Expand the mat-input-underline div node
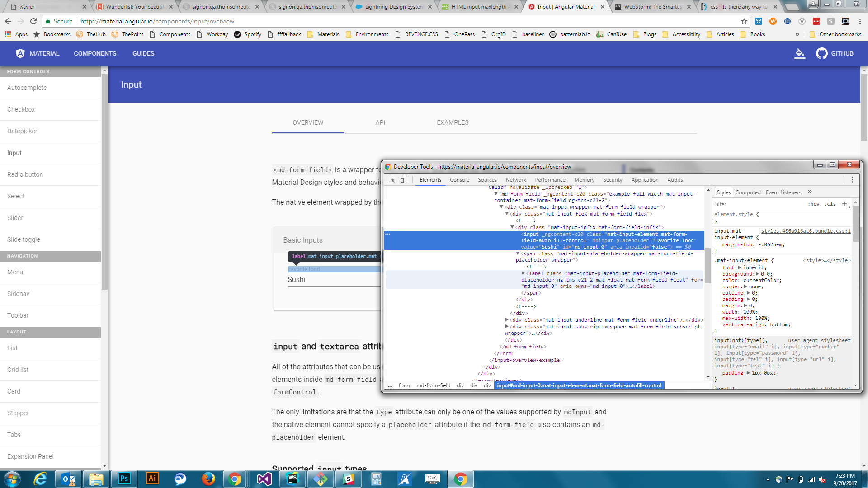The image size is (868, 488). (x=507, y=320)
